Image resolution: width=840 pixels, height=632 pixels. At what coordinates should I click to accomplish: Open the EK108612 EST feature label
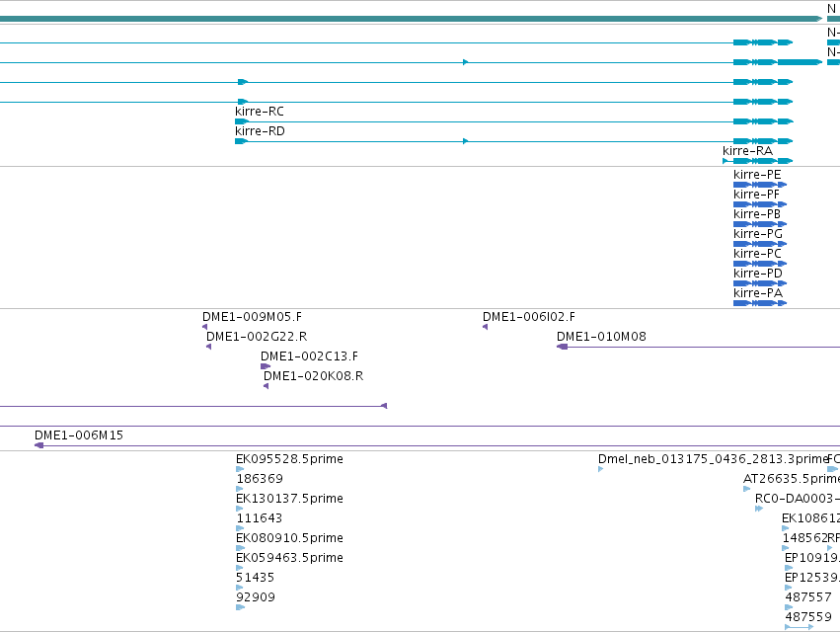[x=810, y=518]
